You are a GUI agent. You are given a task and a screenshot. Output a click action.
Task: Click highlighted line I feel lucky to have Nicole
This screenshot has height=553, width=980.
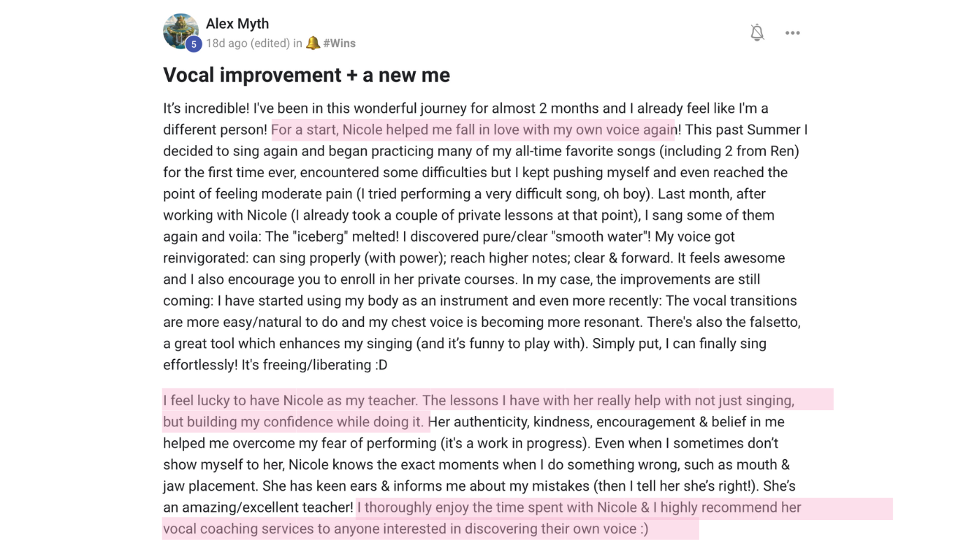pyautogui.click(x=479, y=400)
